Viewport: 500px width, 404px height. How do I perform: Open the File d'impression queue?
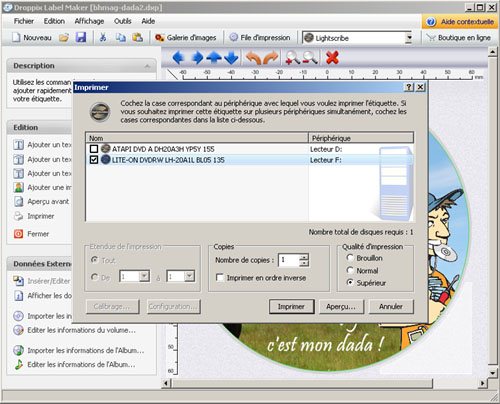[x=260, y=38]
